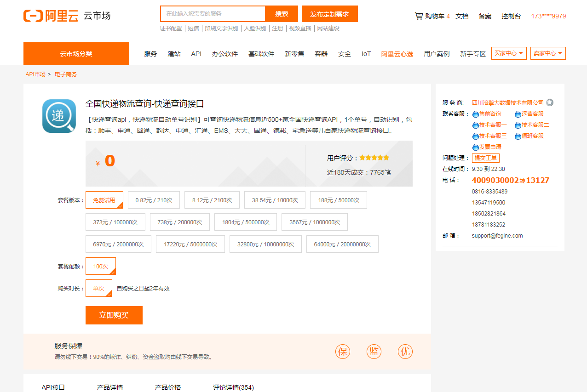Choose the 188元 / 50000次 package
The width and height of the screenshot is (587, 392).
[339, 200]
